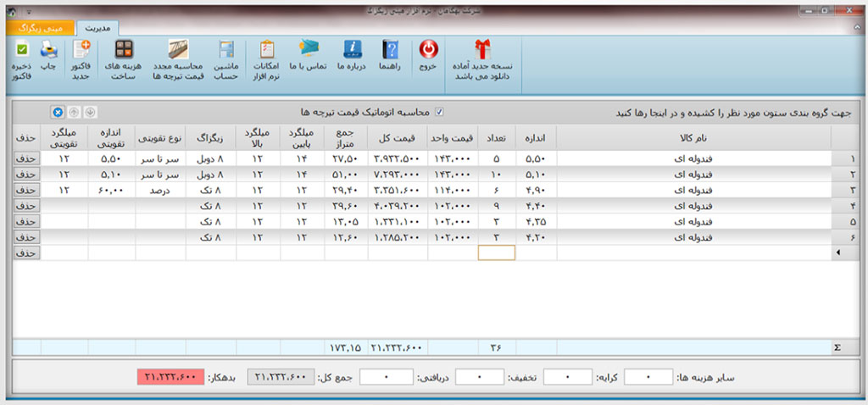Recalculate joist prices (محاسبه مجدد قیمت تیرچه ها)

click(x=178, y=51)
